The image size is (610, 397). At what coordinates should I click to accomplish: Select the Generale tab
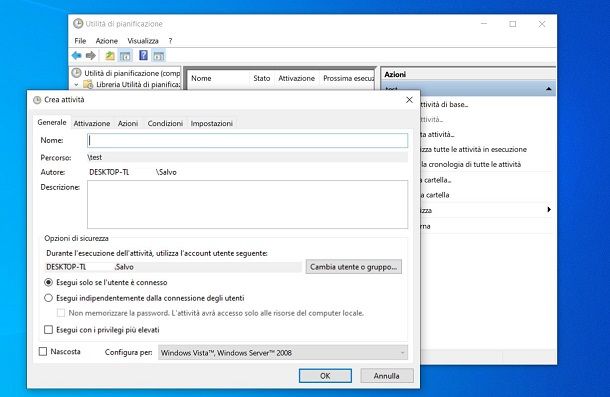[x=52, y=122]
